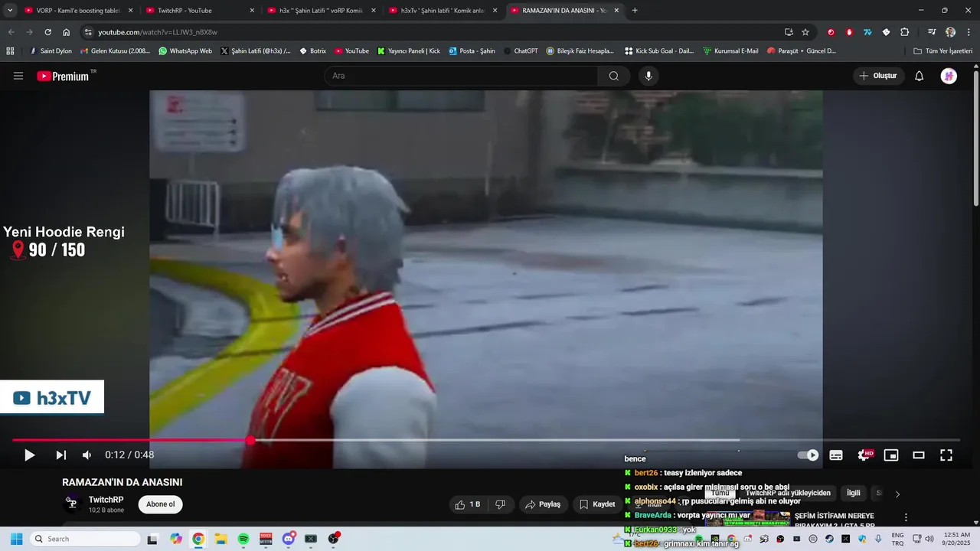The image size is (980, 551).
Task: Open the Yayıncı Paneli | Kick bookmark
Action: point(409,51)
